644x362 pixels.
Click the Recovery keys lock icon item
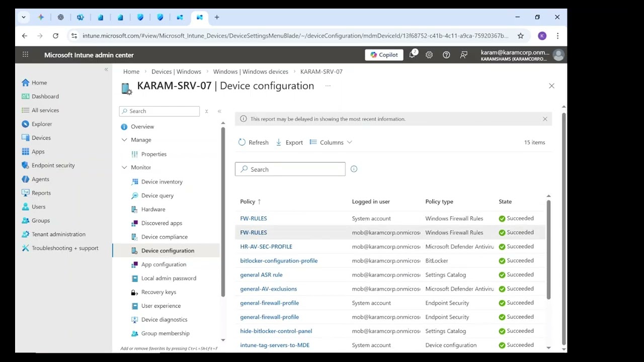pyautogui.click(x=134, y=292)
